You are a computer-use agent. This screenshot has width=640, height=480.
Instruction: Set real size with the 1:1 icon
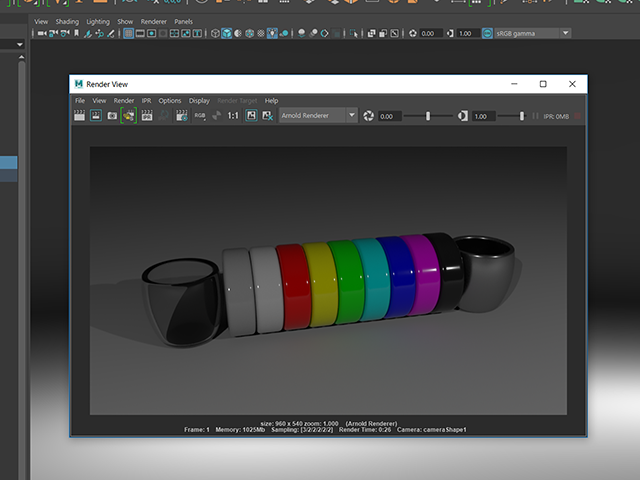[x=233, y=116]
